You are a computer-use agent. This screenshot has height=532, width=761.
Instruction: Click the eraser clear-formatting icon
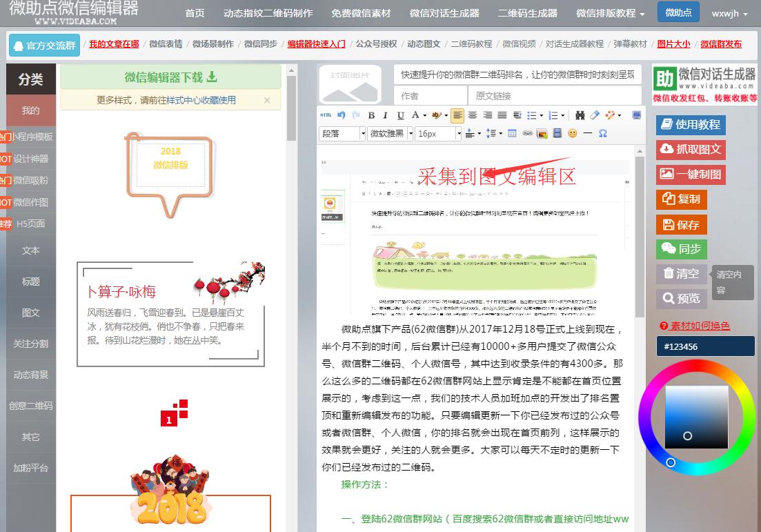pyautogui.click(x=595, y=115)
